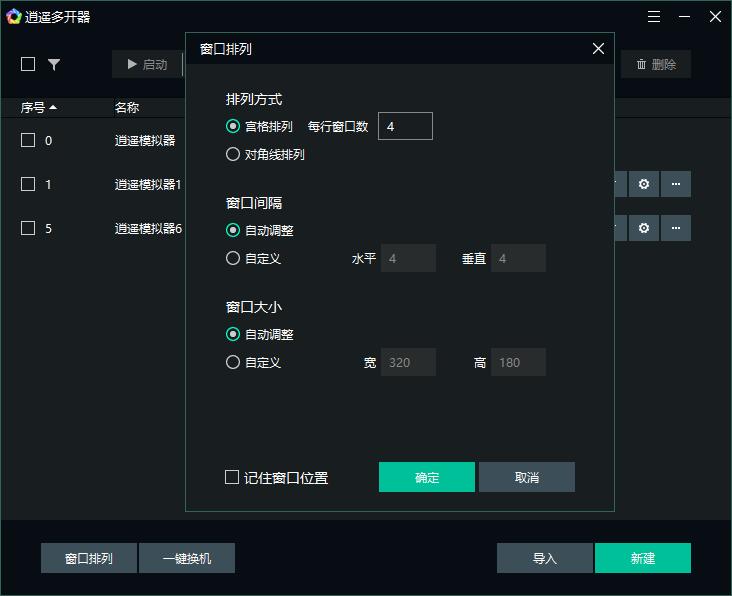This screenshot has width=732, height=596.
Task: Choose 自定义 under 窗口大小
Action: tap(233, 363)
